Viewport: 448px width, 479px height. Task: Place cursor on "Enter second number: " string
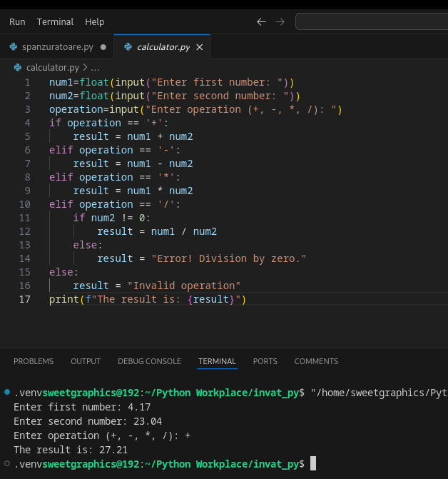coord(220,96)
